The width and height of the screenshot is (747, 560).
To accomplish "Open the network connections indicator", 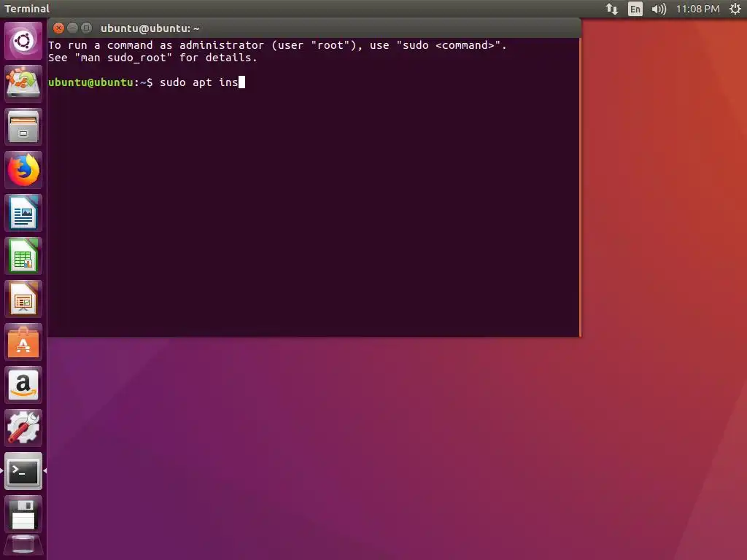I will (x=612, y=9).
